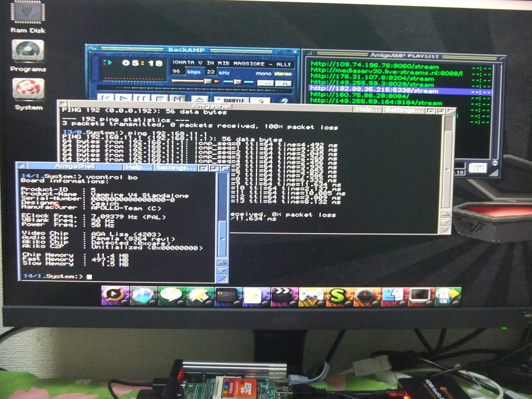This screenshot has height=399, width=532.
Task: Click the AmigaAMP playlist scrollbar
Action: pyautogui.click(x=497, y=111)
